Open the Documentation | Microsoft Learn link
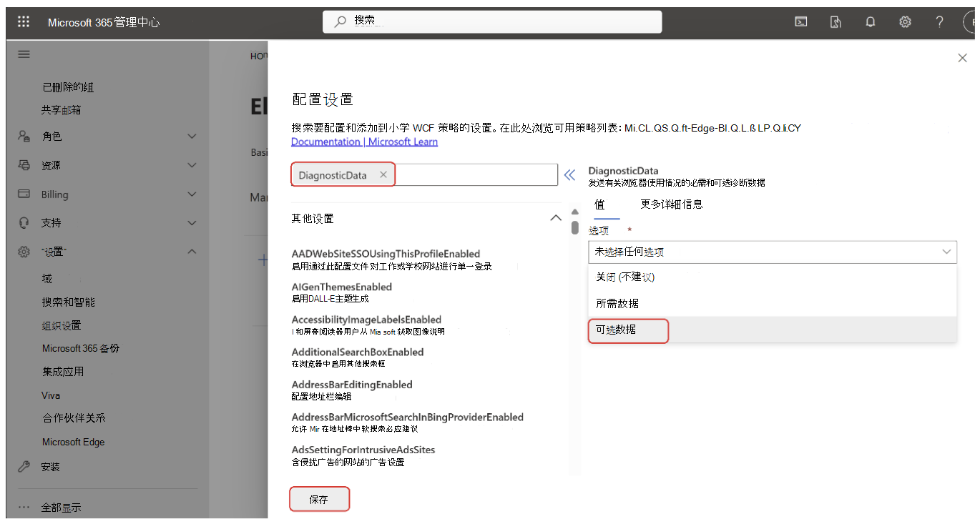 tap(364, 141)
